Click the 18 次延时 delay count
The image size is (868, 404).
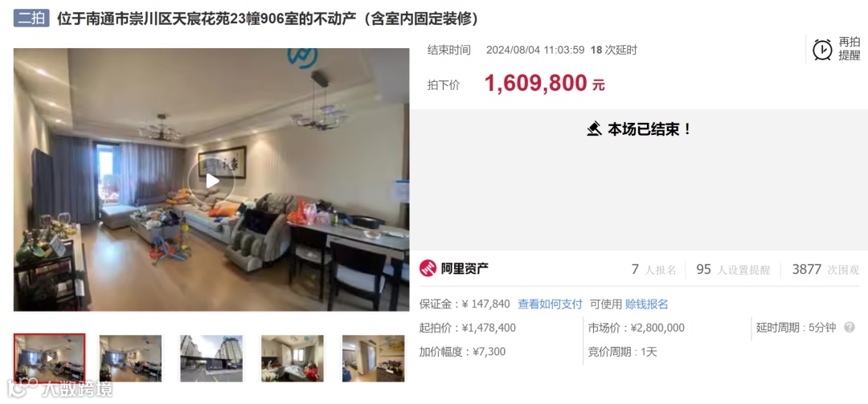[x=614, y=50]
